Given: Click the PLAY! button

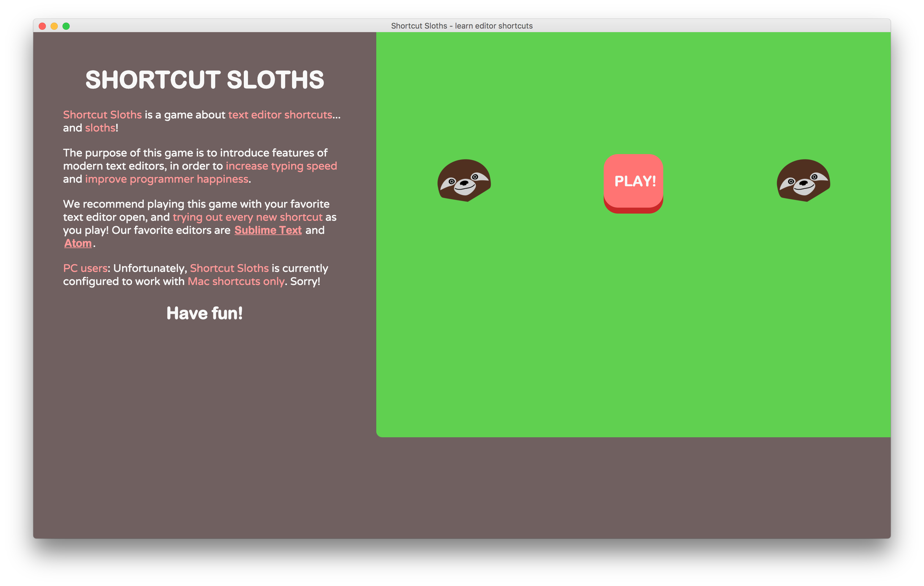Looking at the screenshot, I should click(633, 182).
